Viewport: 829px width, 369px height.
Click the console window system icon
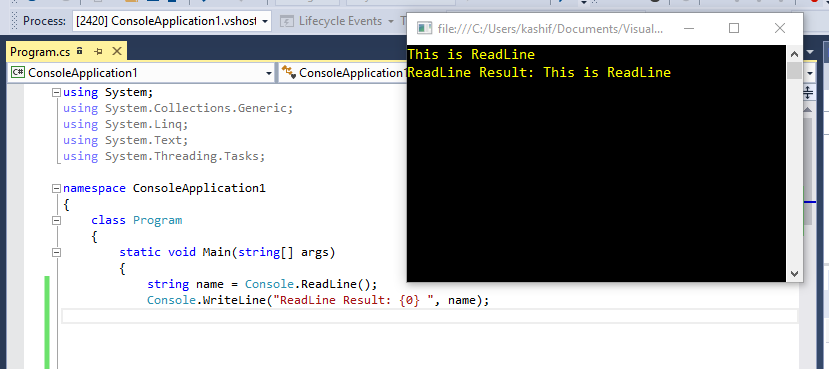(x=424, y=29)
